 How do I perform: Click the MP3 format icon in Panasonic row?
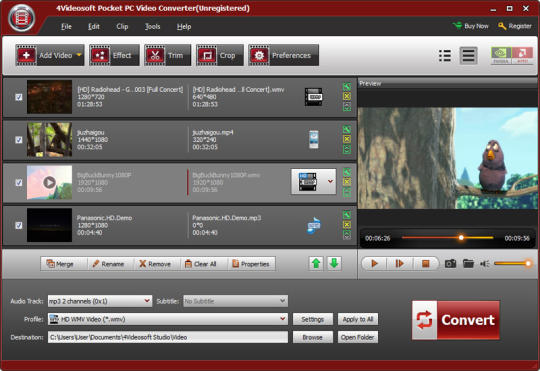(x=314, y=226)
